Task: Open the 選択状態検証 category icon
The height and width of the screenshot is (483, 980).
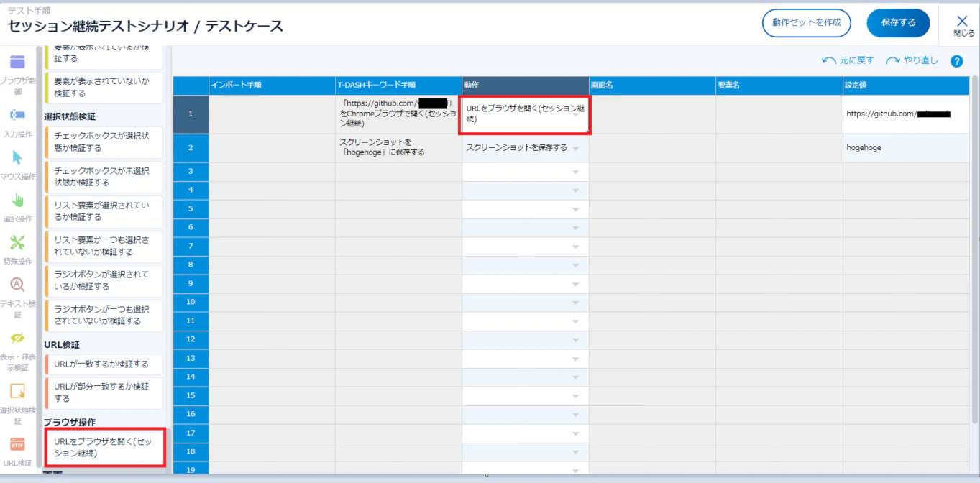Action: (x=17, y=391)
